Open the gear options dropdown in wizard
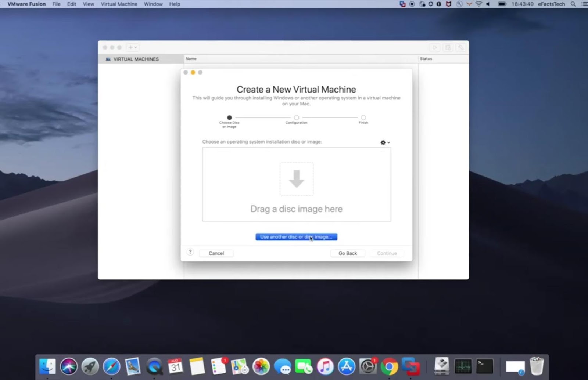This screenshot has width=588, height=380. (x=385, y=142)
